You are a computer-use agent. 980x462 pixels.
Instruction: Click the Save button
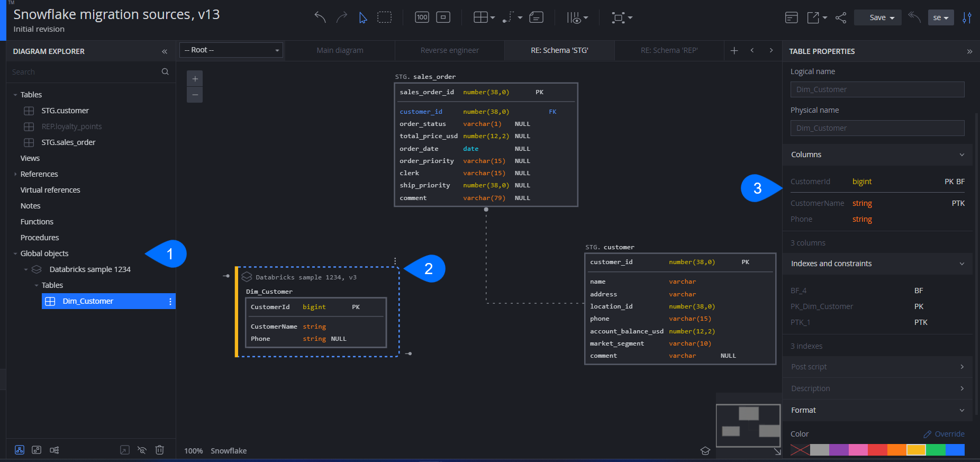(878, 18)
